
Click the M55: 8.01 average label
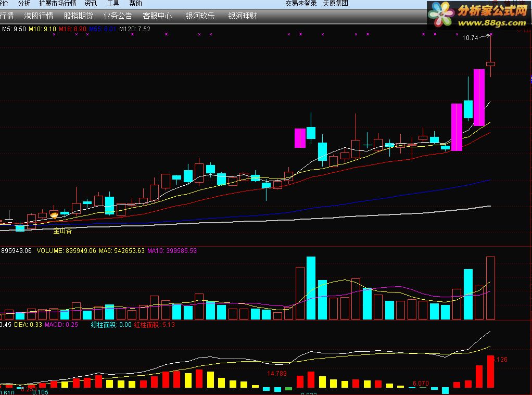click(x=103, y=29)
